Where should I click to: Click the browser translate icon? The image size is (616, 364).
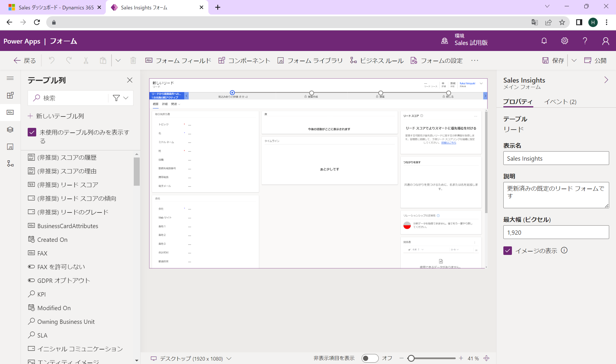click(x=535, y=22)
